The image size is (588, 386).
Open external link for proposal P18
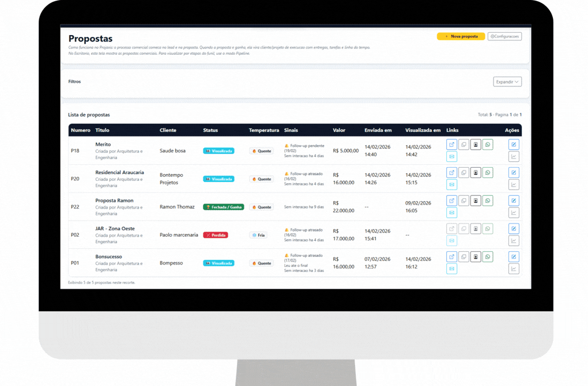[x=451, y=145]
